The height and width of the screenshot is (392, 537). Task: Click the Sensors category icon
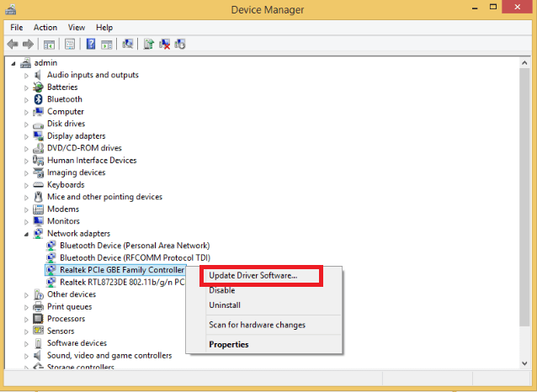38,331
